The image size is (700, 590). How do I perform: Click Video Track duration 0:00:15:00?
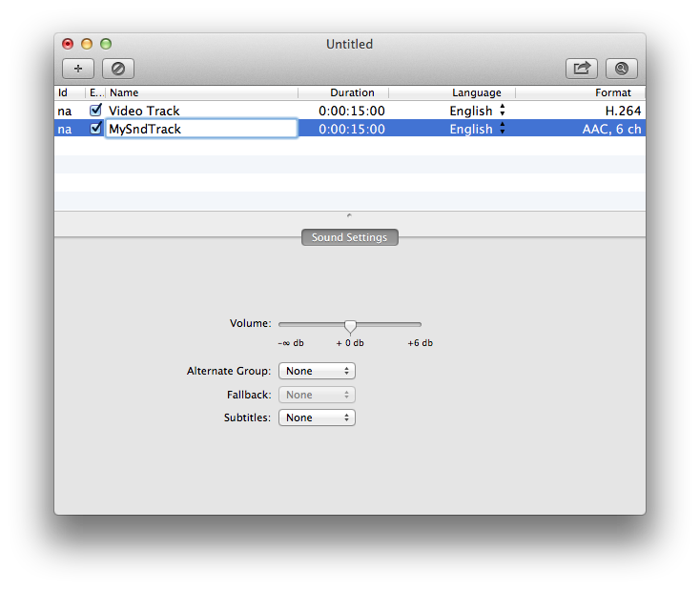352,111
